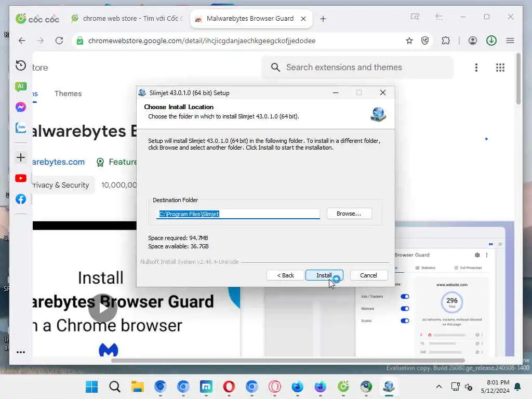Click the Destination Folder path field
Image resolution: width=532 pixels, height=399 pixels.
(238, 214)
